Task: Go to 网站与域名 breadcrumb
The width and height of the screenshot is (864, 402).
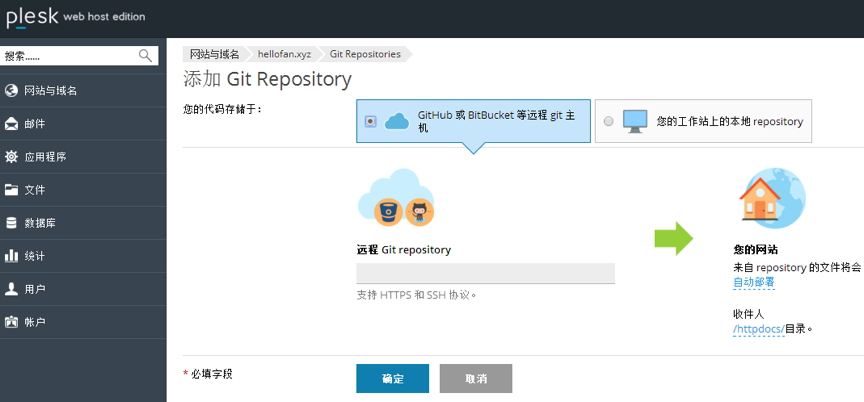Action: [214, 54]
